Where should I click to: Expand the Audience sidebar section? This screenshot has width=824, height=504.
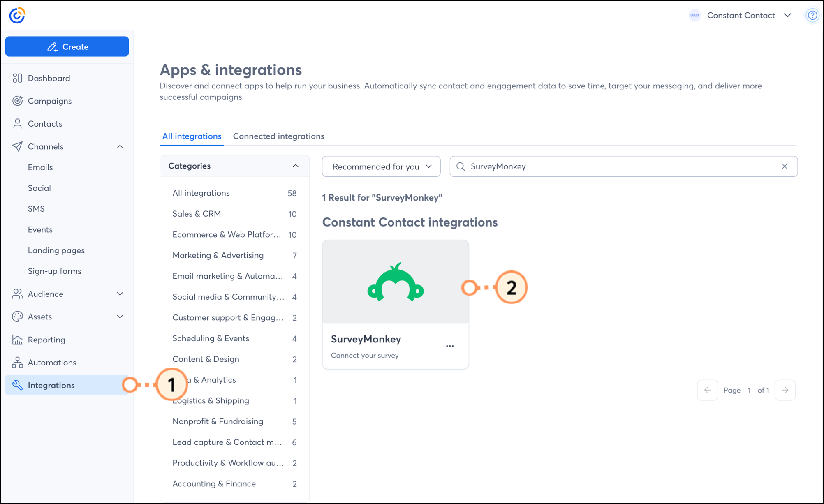pyautogui.click(x=120, y=294)
